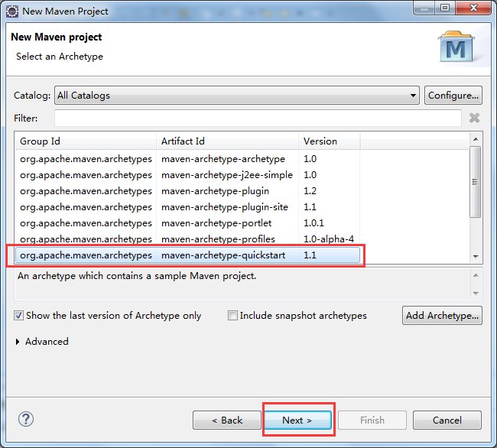Select the maven-archetype-j2ee-simple row
The image size is (497, 448).
(x=187, y=175)
